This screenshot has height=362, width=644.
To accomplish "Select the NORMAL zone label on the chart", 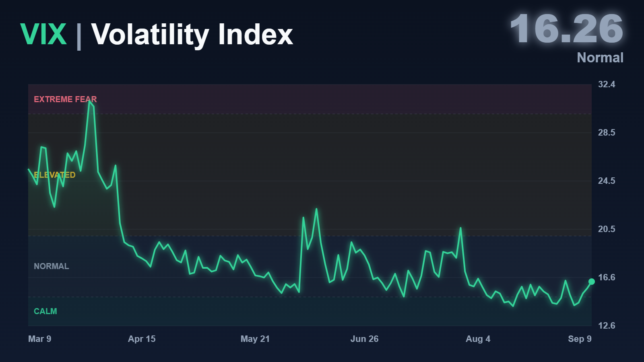I will (x=52, y=266).
